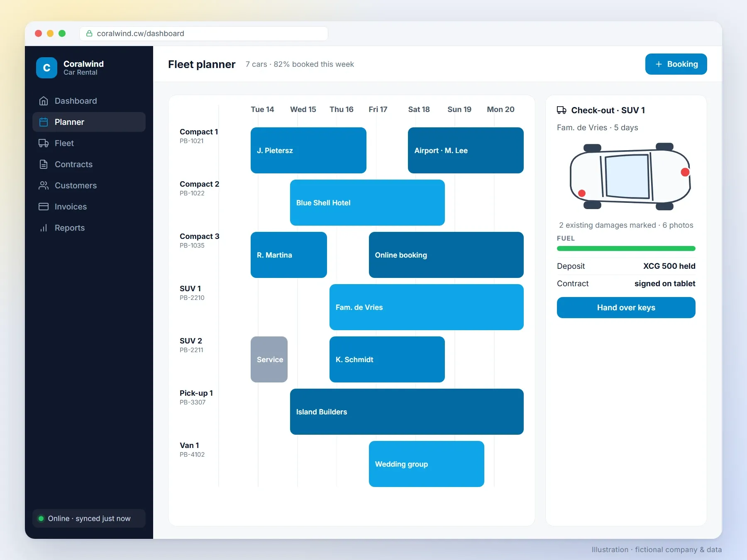The width and height of the screenshot is (747, 560).
Task: Click the Sat 18 column header
Action: pos(419,109)
